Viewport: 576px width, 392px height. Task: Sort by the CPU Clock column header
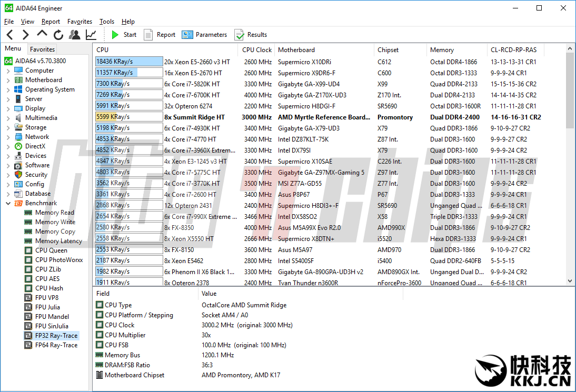click(x=256, y=50)
